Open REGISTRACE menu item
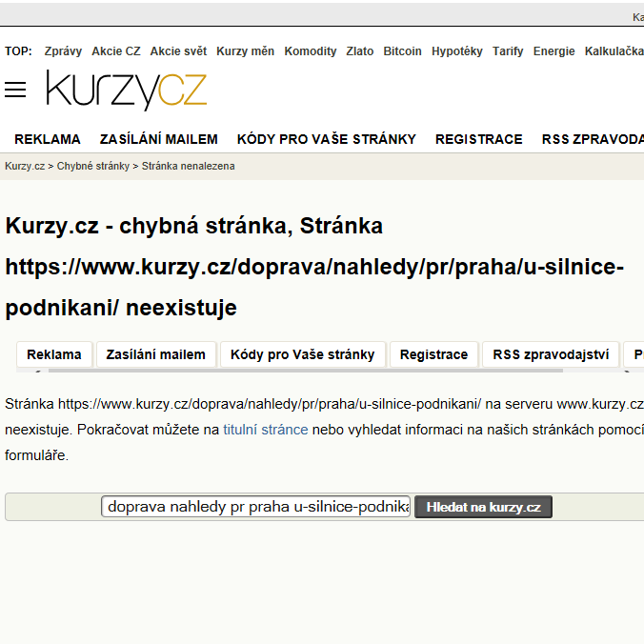 pos(479,139)
